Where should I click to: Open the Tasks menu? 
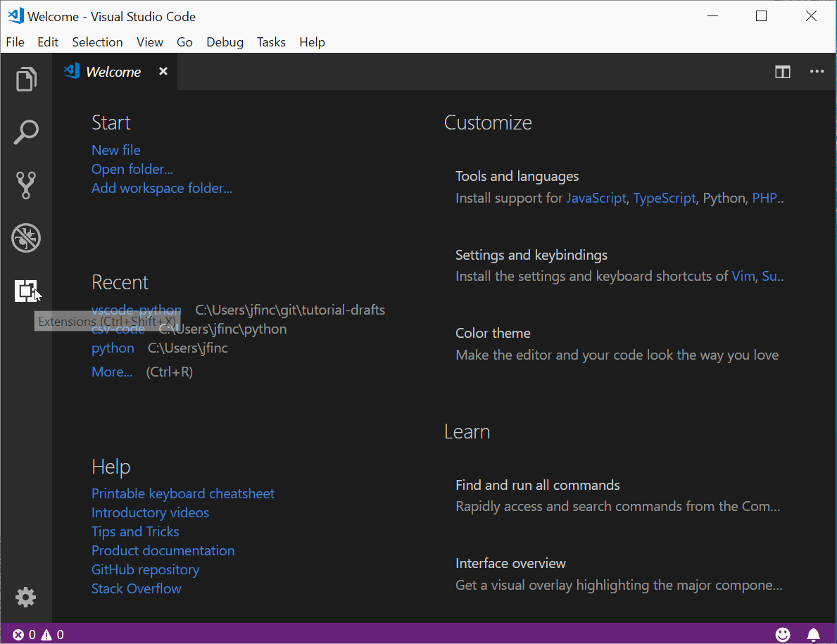click(271, 42)
